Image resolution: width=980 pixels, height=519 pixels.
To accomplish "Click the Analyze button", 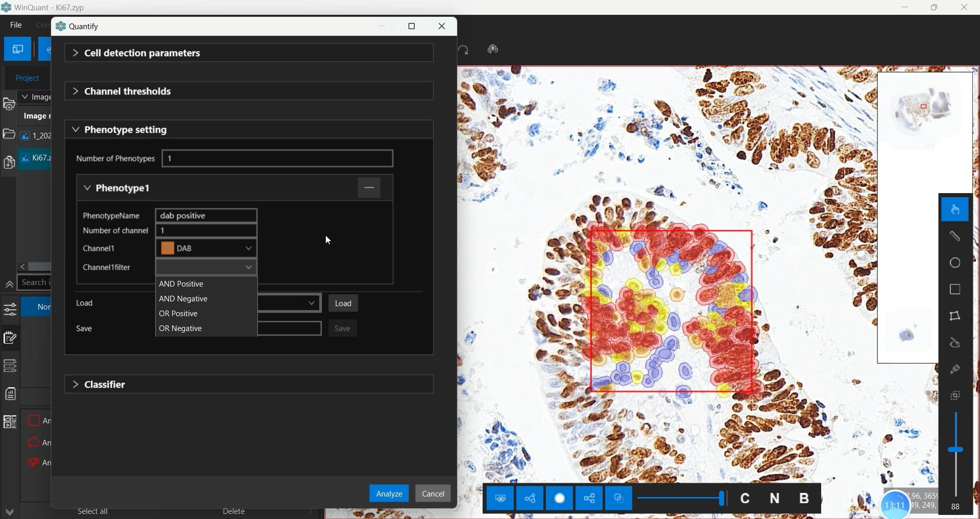I will [389, 494].
